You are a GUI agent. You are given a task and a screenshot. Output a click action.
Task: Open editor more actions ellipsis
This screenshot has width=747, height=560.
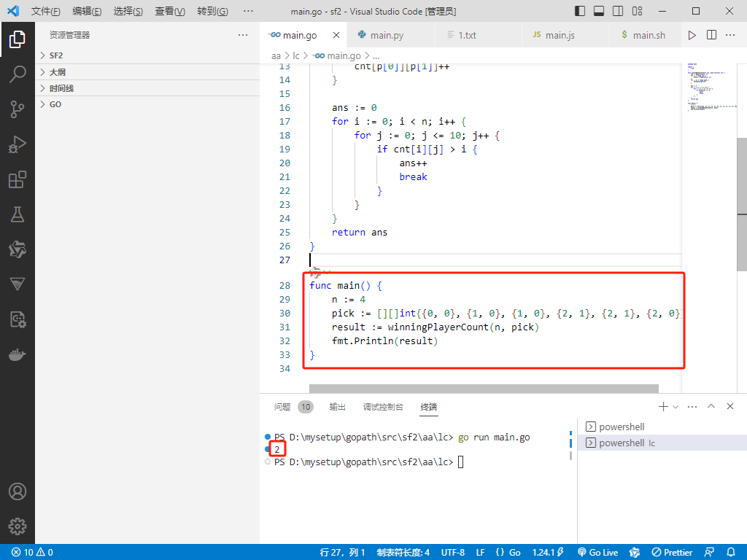click(729, 35)
